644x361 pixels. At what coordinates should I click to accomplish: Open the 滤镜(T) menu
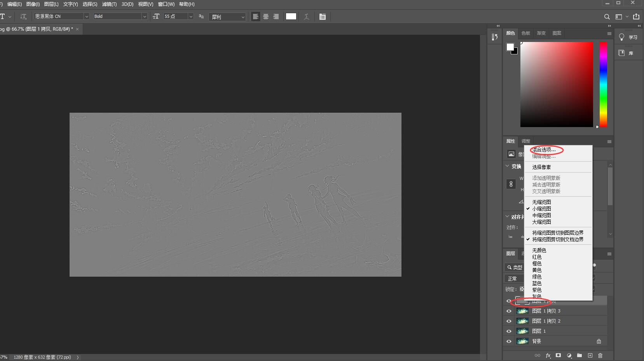[109, 4]
